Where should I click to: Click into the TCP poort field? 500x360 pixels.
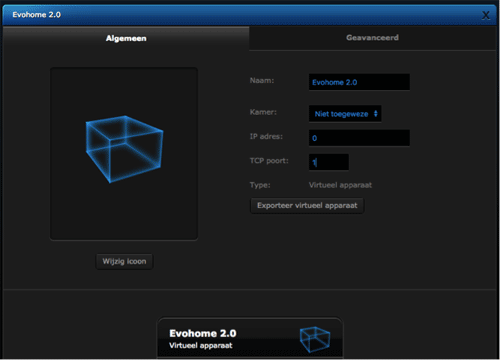329,162
